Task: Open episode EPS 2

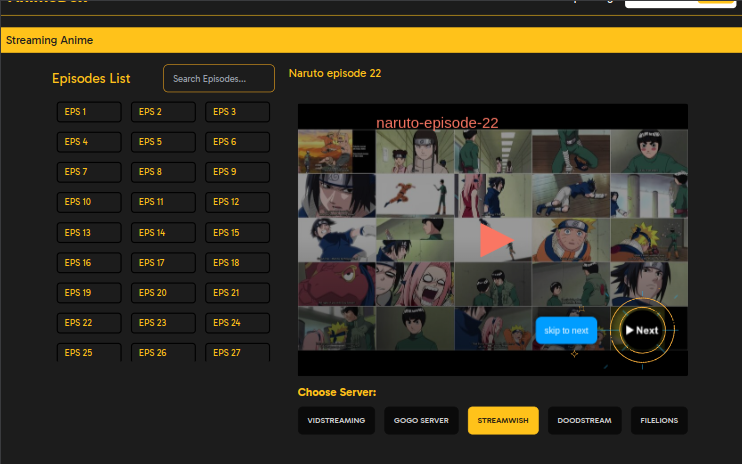Action: (x=163, y=112)
